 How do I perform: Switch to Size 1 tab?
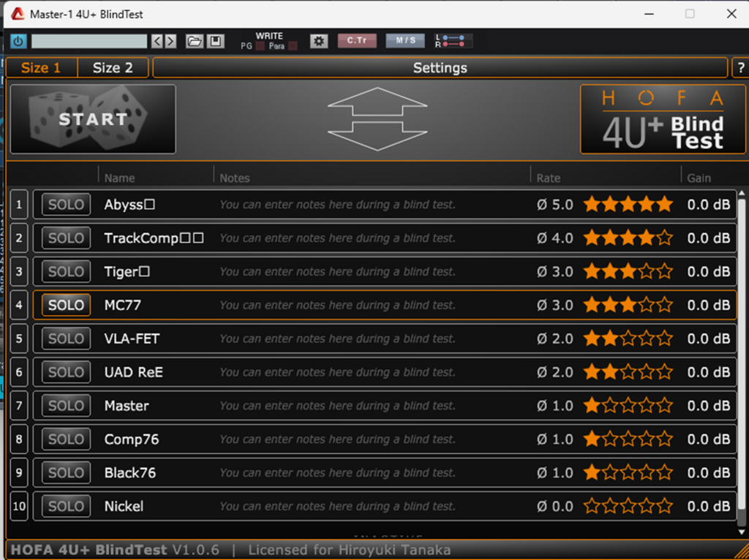(41, 68)
